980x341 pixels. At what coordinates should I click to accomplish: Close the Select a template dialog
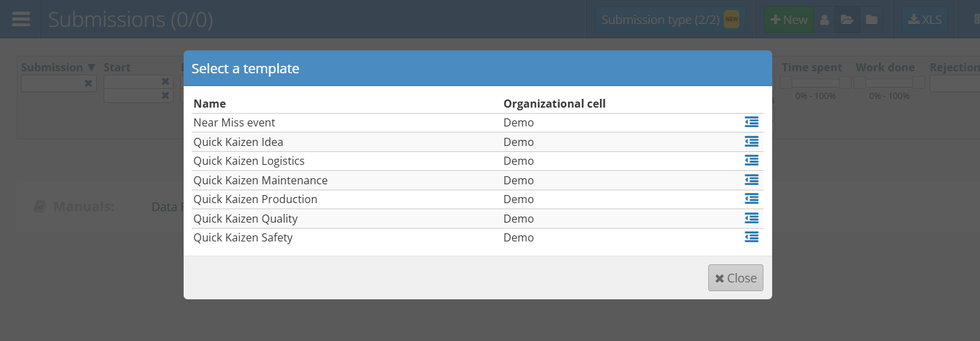pyautogui.click(x=735, y=278)
